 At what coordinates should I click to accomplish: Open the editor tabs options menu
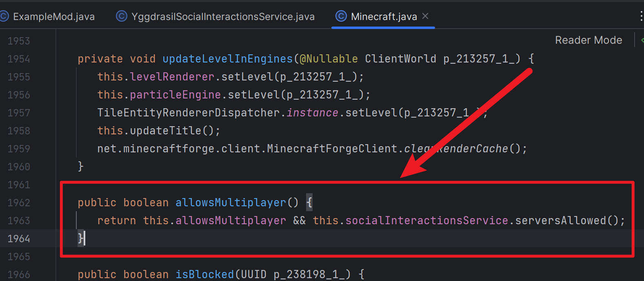click(641, 16)
